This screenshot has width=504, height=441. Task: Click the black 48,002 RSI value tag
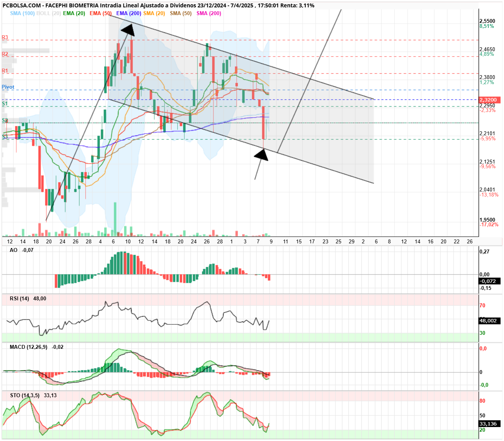point(490,320)
